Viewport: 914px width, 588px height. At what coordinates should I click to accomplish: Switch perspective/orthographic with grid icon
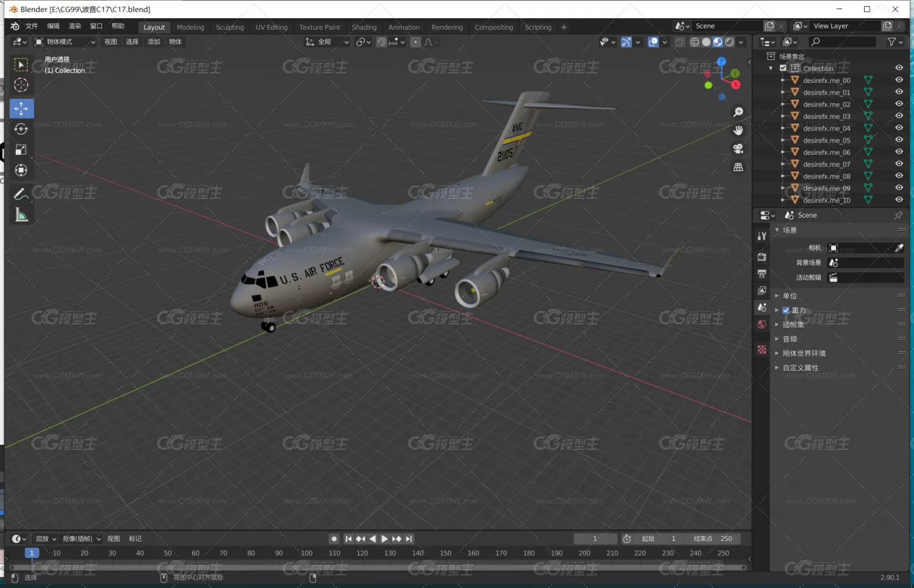pyautogui.click(x=739, y=167)
